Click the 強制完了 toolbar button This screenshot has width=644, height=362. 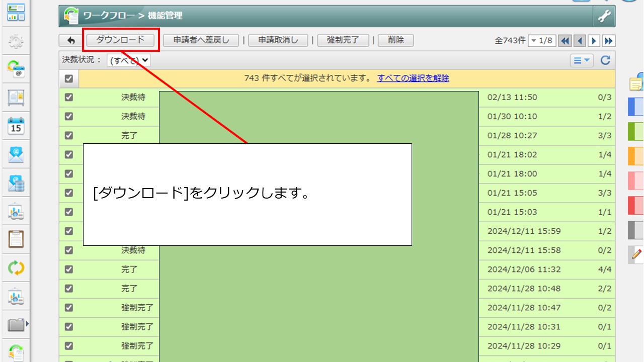point(343,40)
